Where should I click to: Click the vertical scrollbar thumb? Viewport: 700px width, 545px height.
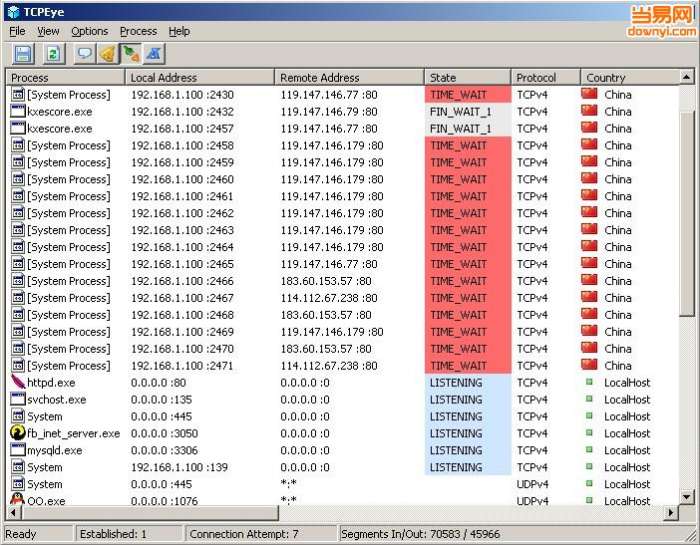pyautogui.click(x=686, y=215)
